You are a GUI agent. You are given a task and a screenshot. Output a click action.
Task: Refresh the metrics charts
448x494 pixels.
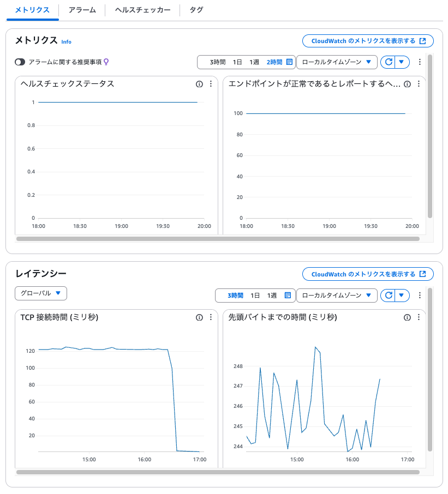click(x=389, y=62)
